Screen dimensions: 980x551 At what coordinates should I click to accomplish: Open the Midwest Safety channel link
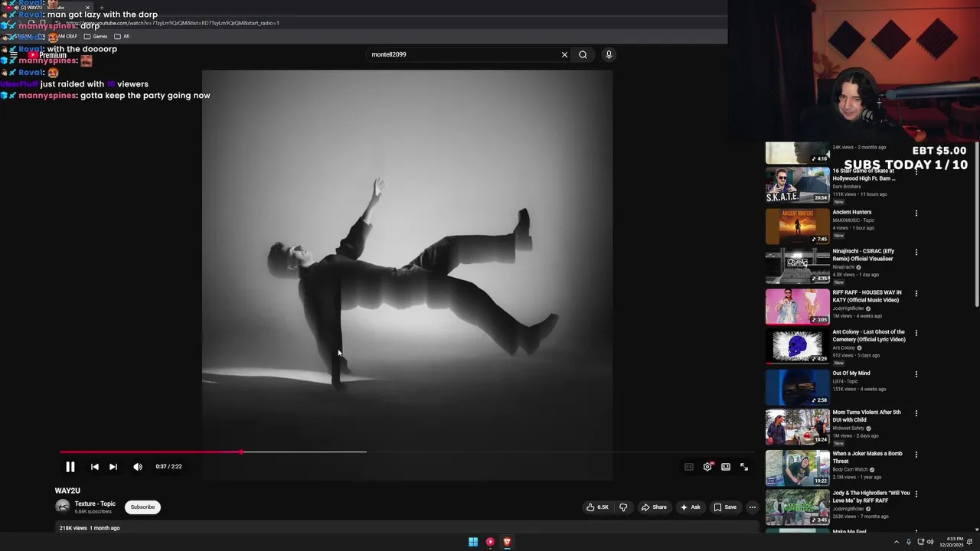point(849,428)
